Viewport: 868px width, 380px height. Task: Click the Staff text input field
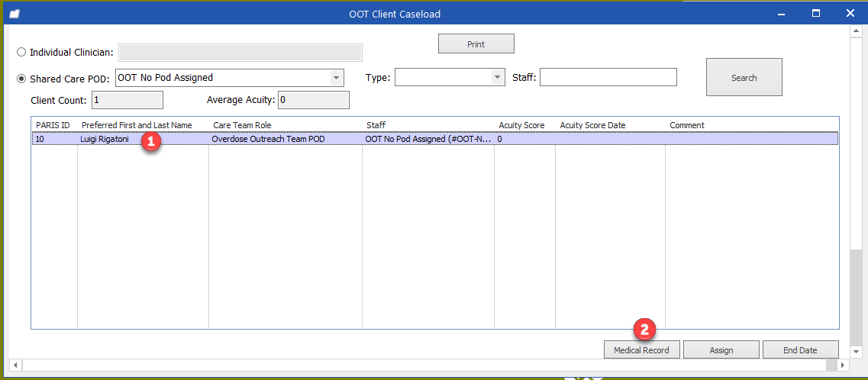(608, 78)
